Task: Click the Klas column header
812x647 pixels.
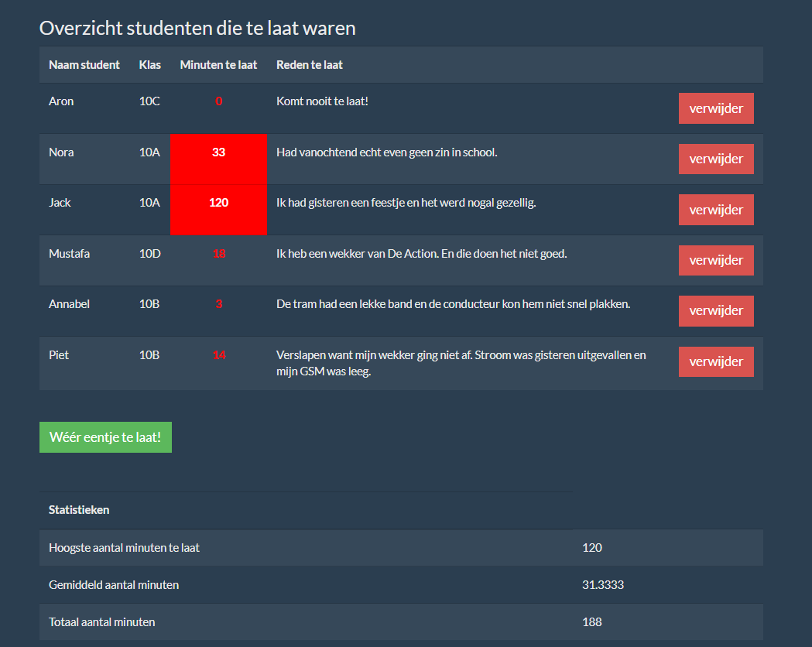Action: tap(150, 65)
